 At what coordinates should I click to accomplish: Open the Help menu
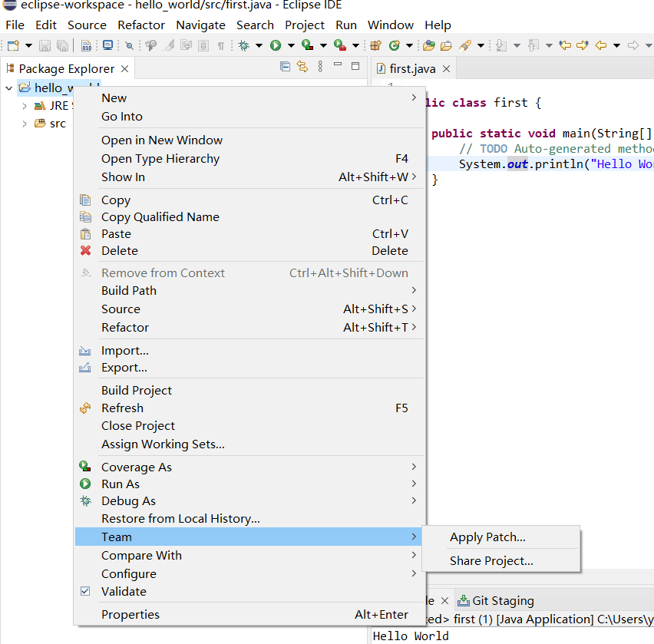coord(438,25)
